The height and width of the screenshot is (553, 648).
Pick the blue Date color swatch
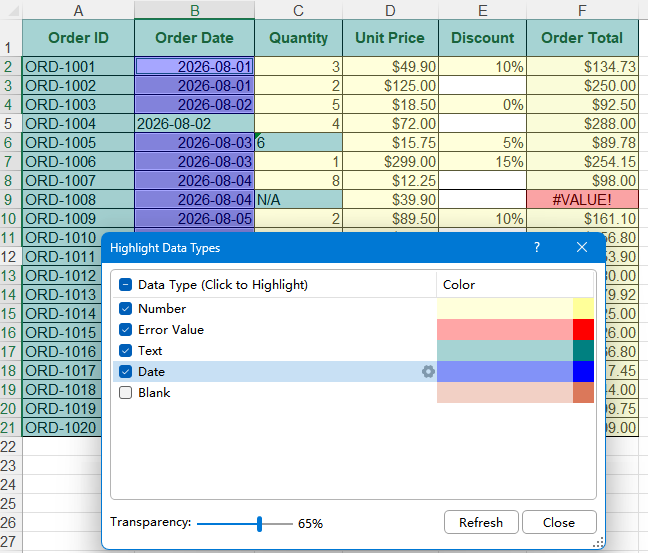pyautogui.click(x=583, y=372)
